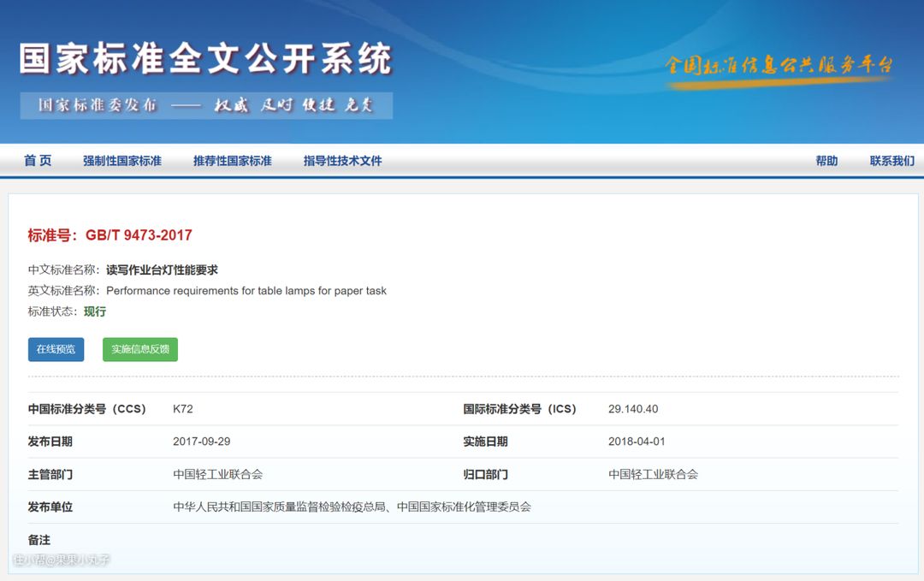Click the green 现行 status text
This screenshot has height=581, width=924.
point(95,311)
